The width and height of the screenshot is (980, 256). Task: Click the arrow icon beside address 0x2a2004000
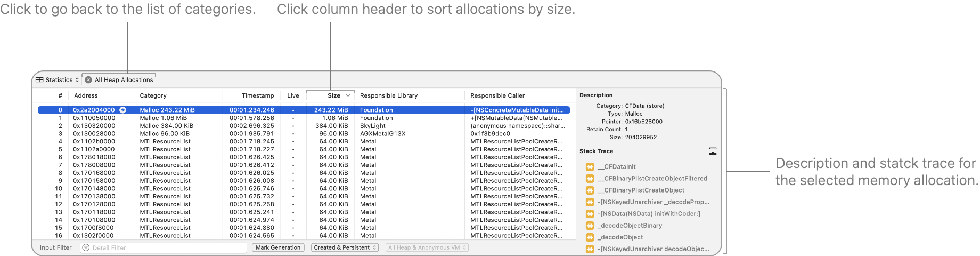pos(123,110)
